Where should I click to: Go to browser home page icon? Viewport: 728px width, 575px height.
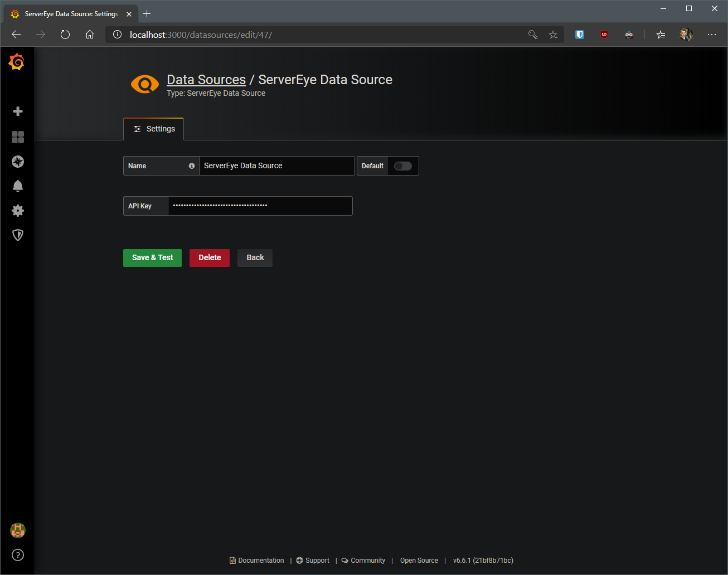(x=90, y=35)
